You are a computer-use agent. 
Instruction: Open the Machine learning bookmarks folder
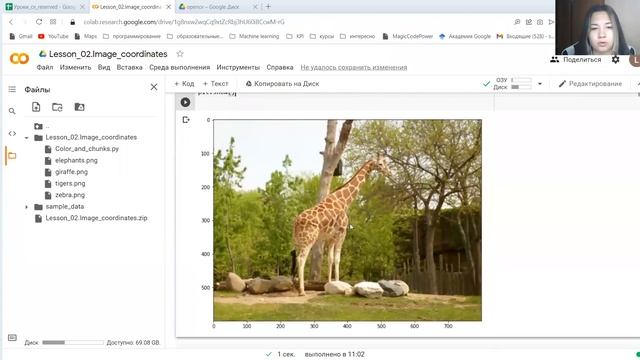[254, 36]
